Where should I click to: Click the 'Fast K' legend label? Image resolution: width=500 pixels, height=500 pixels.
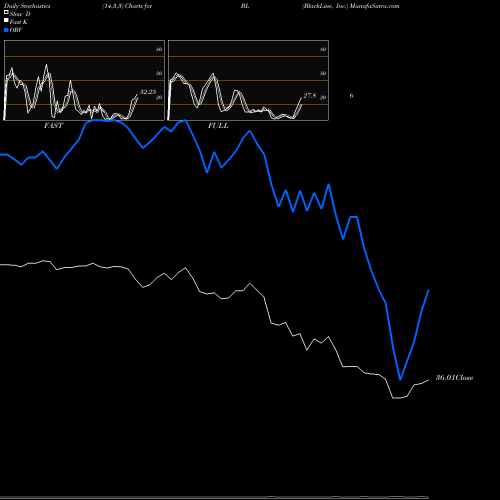point(19,22)
